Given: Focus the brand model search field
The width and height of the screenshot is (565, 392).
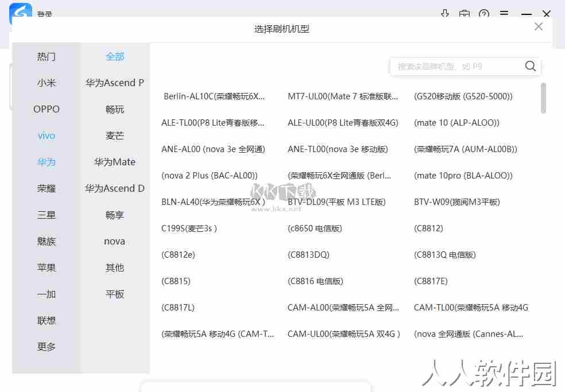Looking at the screenshot, I should click(x=465, y=67).
